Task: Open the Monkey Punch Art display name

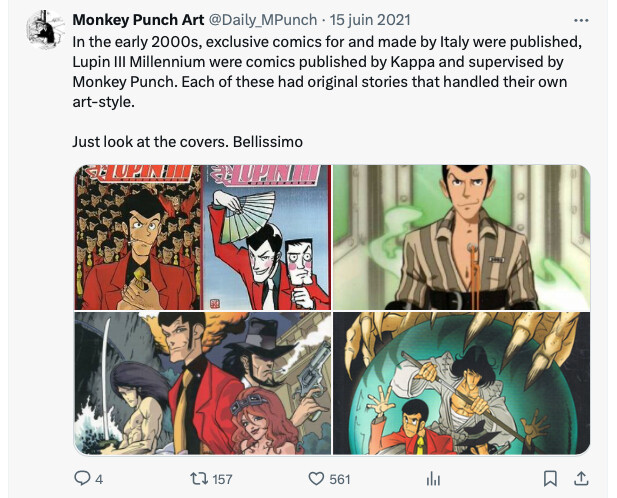Action: [x=136, y=20]
